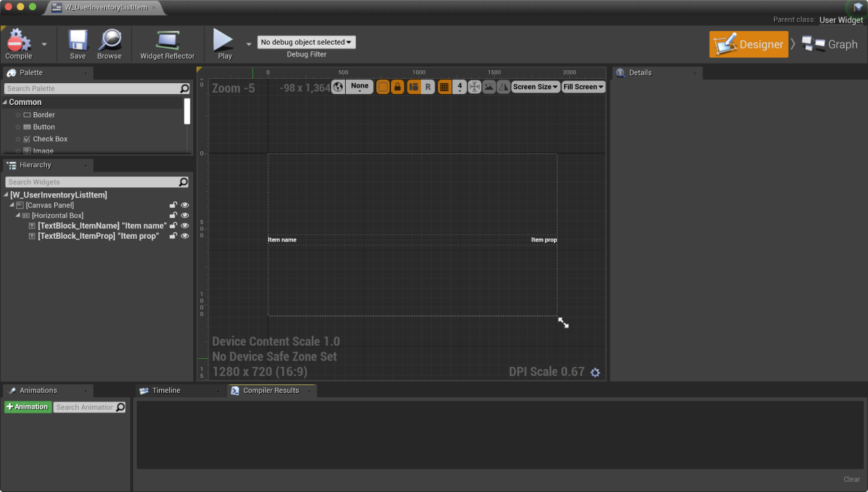
Task: Click the localization globe icon in viewport
Action: [338, 87]
